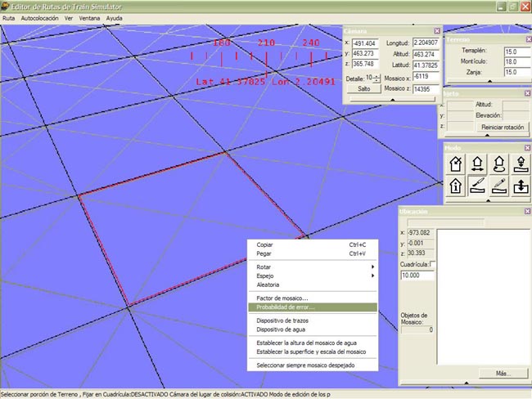The image size is (532, 399).
Task: Toggle the Cuadrícula checkbox
Action: point(433,264)
